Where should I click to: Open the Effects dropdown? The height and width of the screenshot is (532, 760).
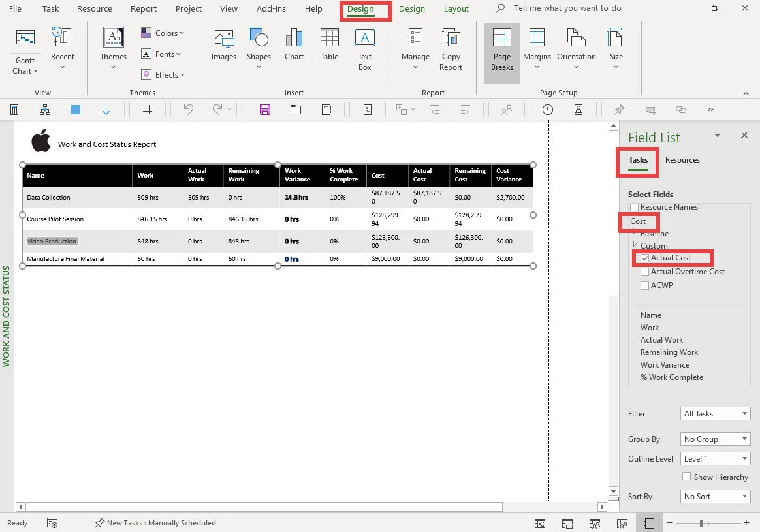click(163, 74)
